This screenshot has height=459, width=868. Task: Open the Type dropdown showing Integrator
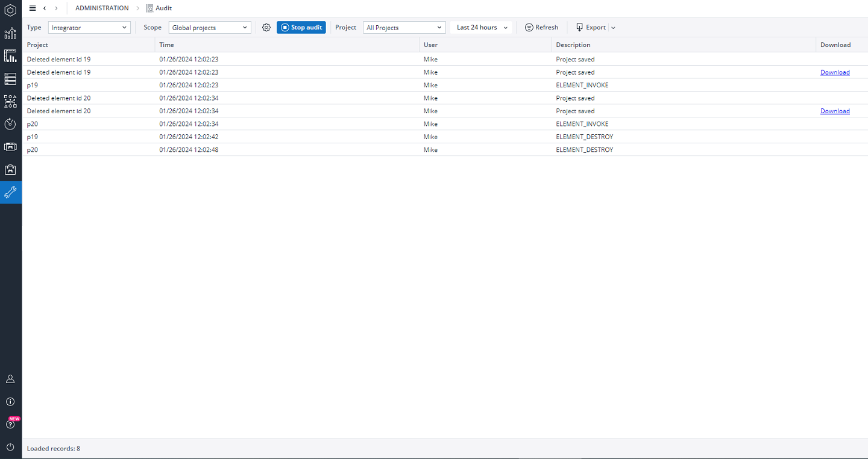click(x=89, y=27)
